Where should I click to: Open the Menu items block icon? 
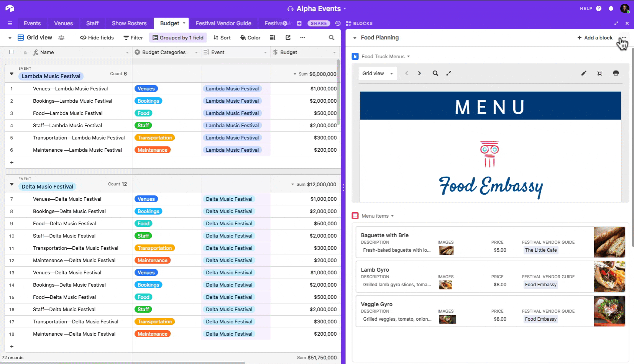tap(355, 216)
